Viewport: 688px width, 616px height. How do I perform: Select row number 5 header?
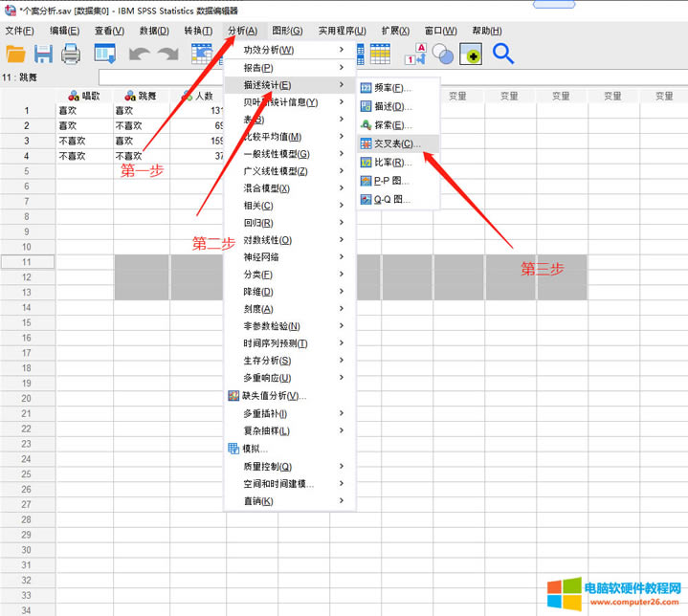click(x=27, y=171)
